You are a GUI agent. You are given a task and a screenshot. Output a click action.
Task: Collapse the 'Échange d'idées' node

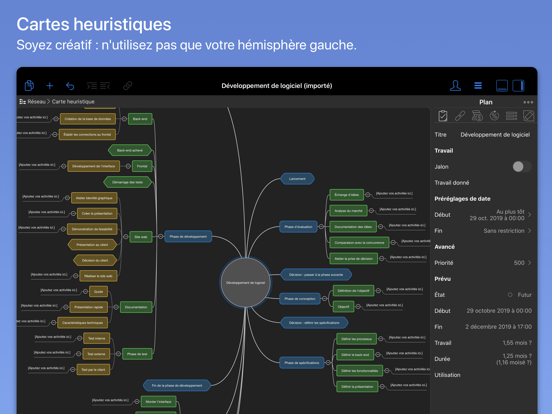pos(368,195)
